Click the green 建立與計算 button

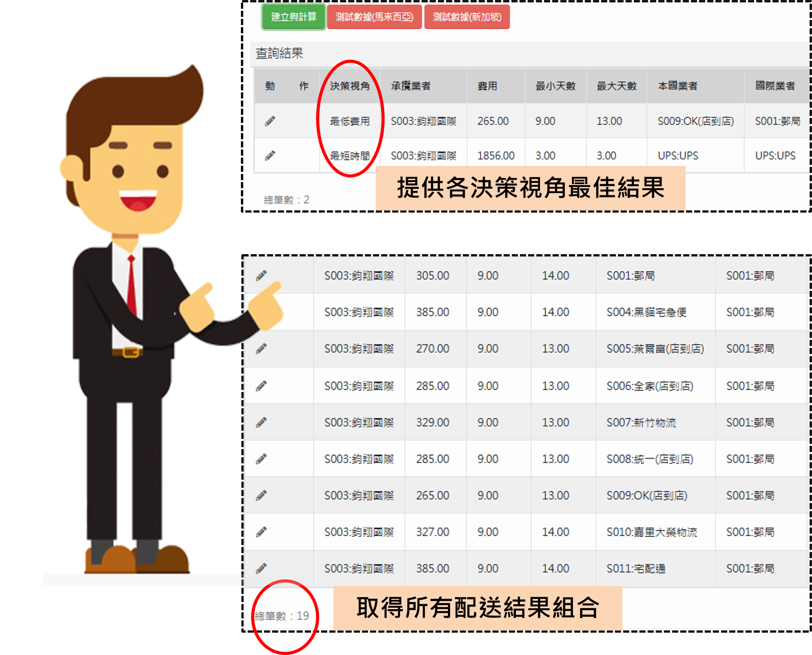tap(293, 17)
